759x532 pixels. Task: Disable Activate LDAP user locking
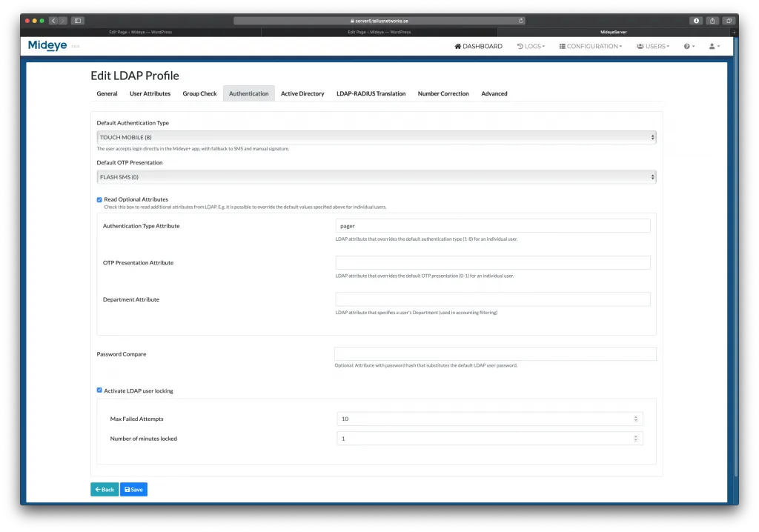tap(99, 390)
